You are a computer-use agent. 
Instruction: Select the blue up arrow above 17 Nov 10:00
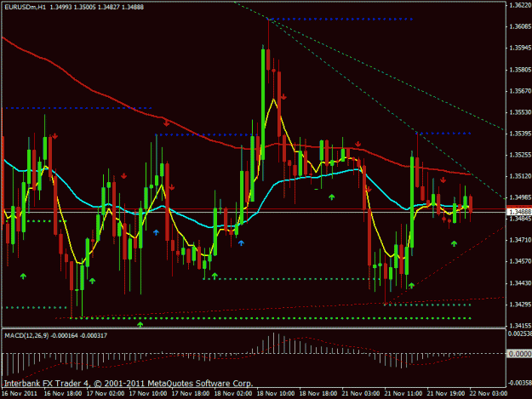click(x=156, y=232)
